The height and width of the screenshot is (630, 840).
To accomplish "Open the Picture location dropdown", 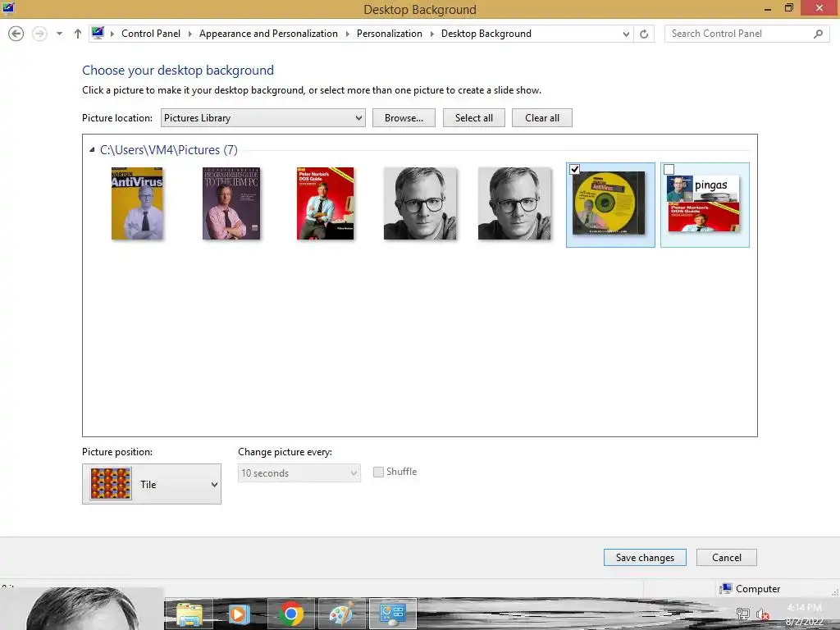I will tap(263, 118).
